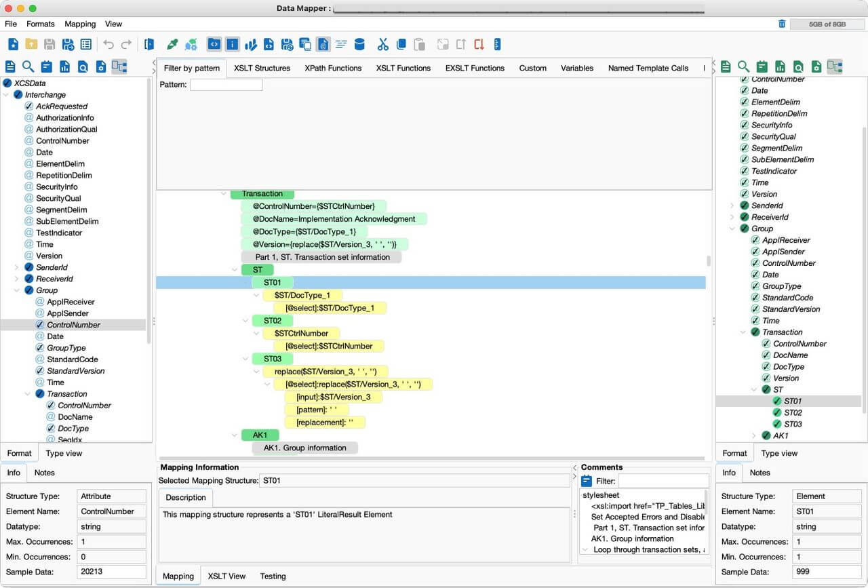Viewport: 868px width, 588px height.
Task: Click the database cylinder icon
Action: 359,44
